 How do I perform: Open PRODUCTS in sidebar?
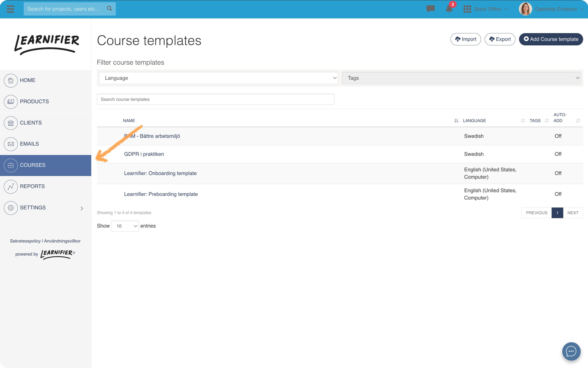point(46,102)
